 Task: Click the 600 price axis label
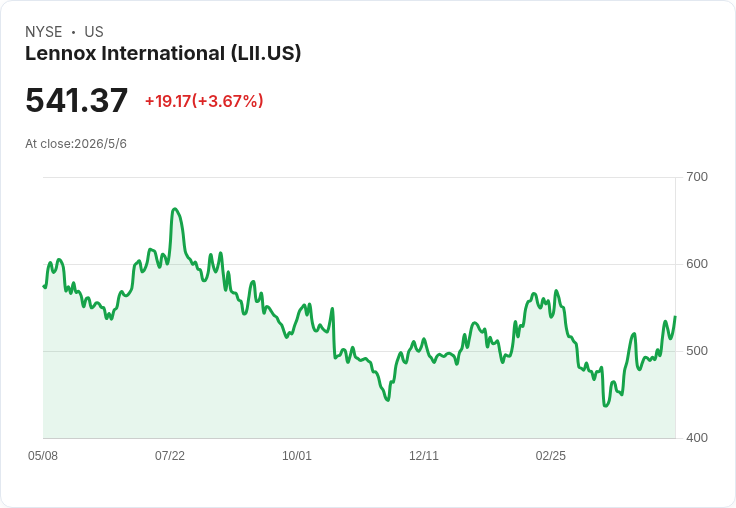(697, 264)
